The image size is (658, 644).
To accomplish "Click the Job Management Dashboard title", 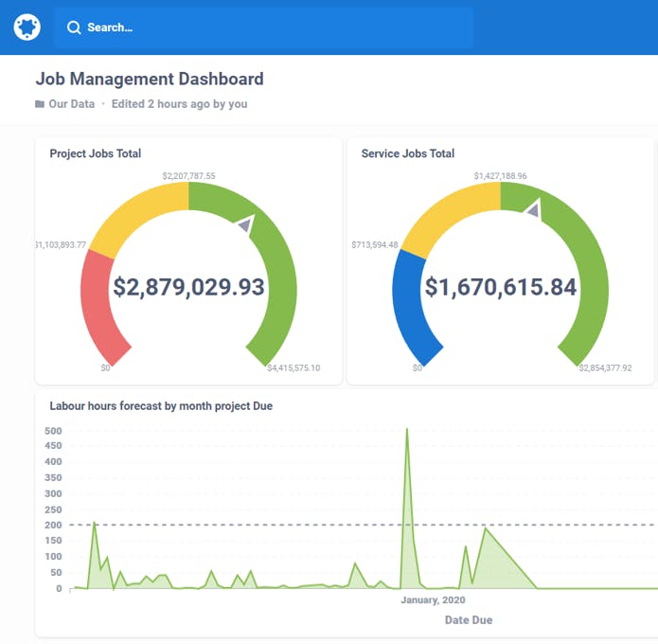I will coord(150,80).
